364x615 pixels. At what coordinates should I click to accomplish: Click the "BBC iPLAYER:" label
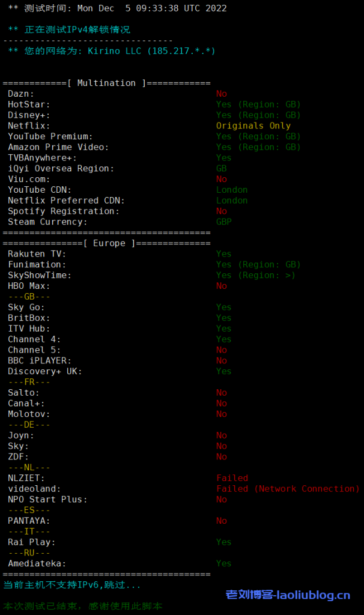(40, 360)
